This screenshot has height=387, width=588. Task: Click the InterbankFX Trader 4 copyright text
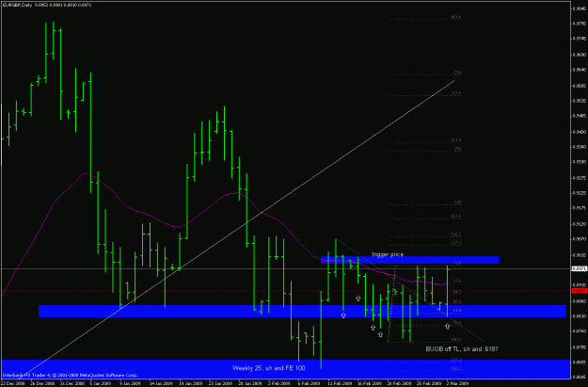pos(70,375)
